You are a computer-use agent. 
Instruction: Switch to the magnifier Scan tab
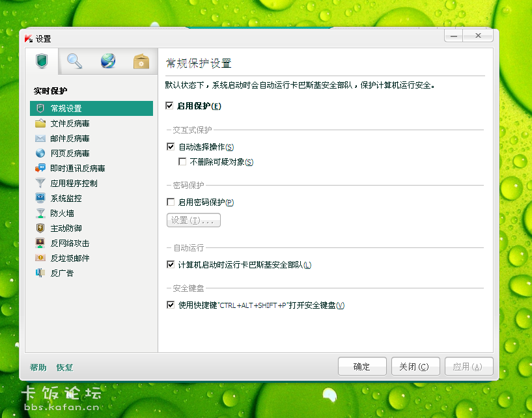[74, 61]
